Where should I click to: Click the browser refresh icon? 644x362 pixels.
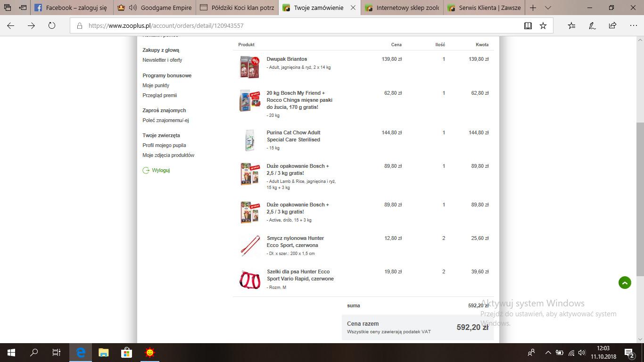[52, 26]
